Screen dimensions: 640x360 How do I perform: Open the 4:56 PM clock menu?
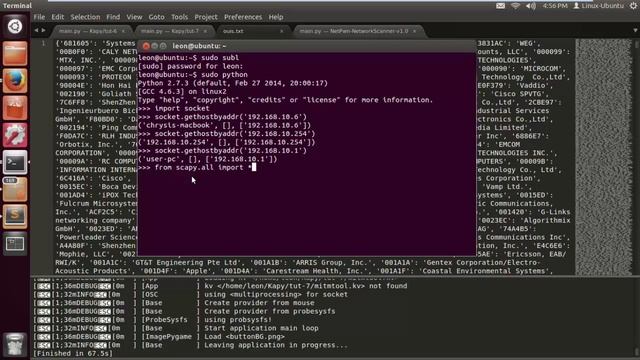(555, 6)
